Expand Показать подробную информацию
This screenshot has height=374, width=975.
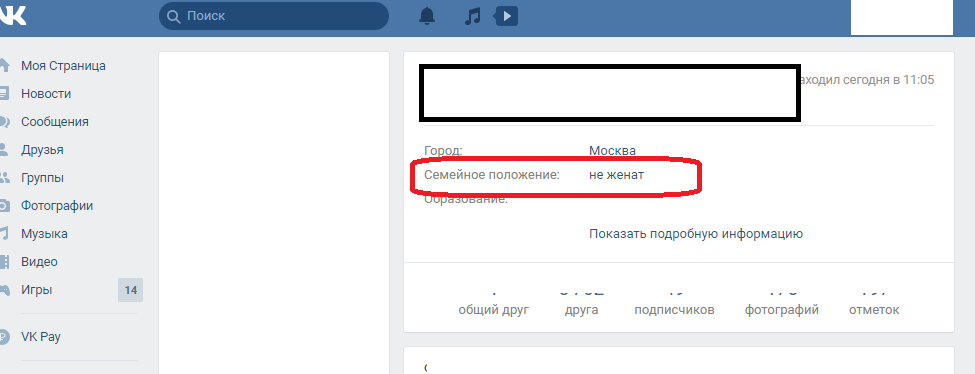[x=696, y=234]
